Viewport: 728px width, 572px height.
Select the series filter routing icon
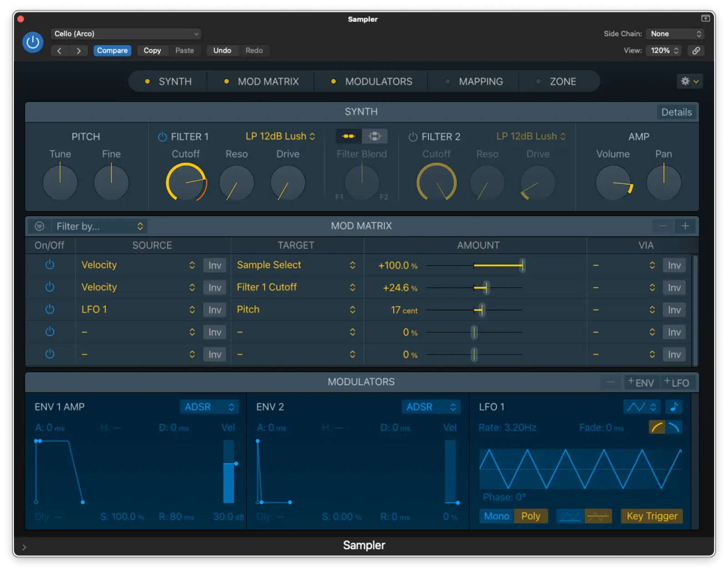pos(349,136)
